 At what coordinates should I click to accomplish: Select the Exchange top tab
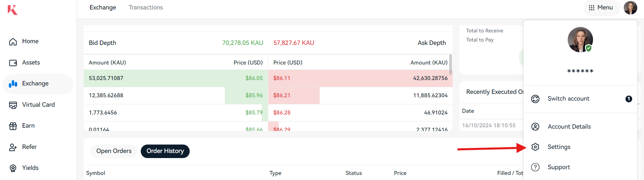[x=103, y=7]
